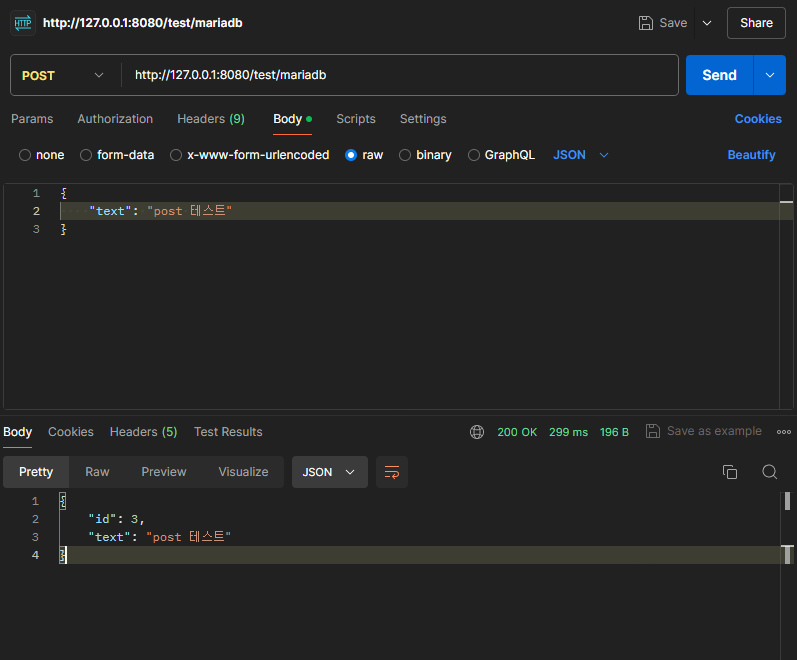Screen dimensions: 797x660
Task: Select the response Body tab
Action: (x=18, y=432)
